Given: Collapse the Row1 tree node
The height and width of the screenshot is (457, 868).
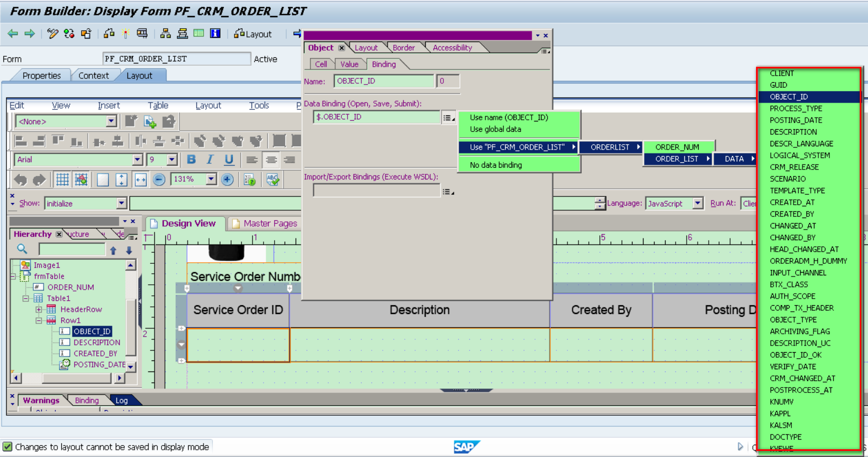Looking at the screenshot, I should tap(39, 321).
